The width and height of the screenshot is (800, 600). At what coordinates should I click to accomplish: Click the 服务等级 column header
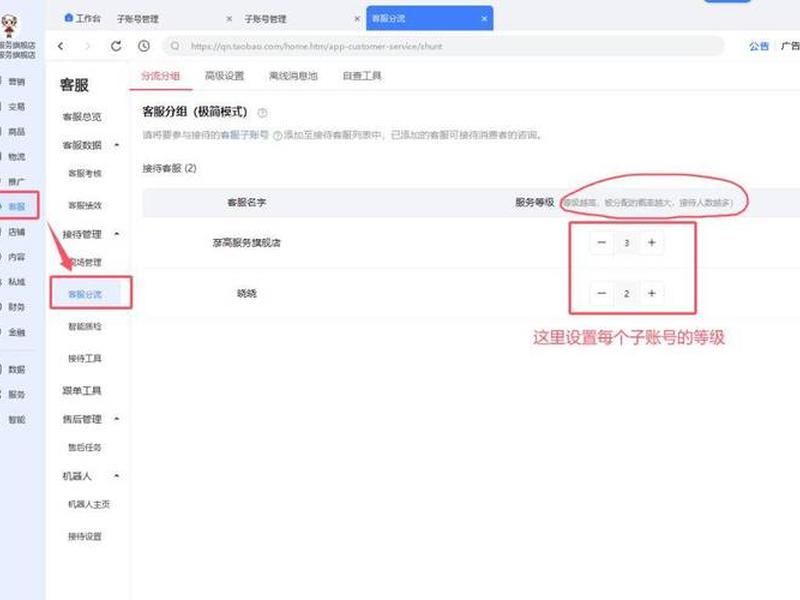click(x=534, y=203)
